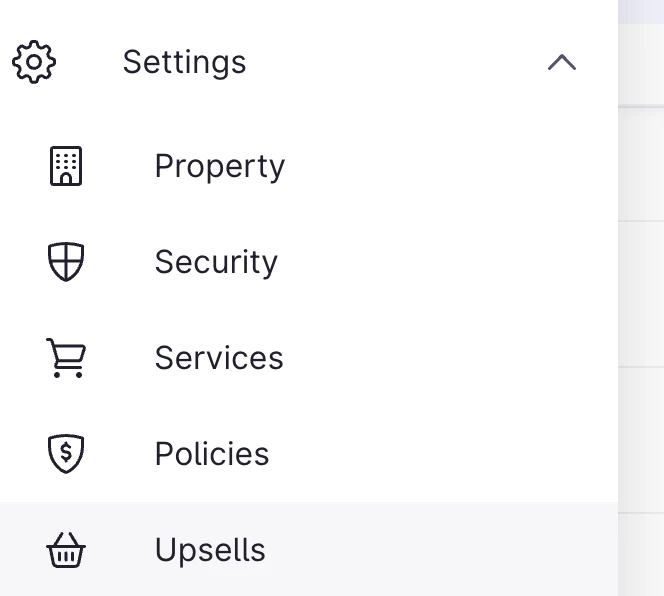664x596 pixels.
Task: Open the Property settings page
Action: 219,166
